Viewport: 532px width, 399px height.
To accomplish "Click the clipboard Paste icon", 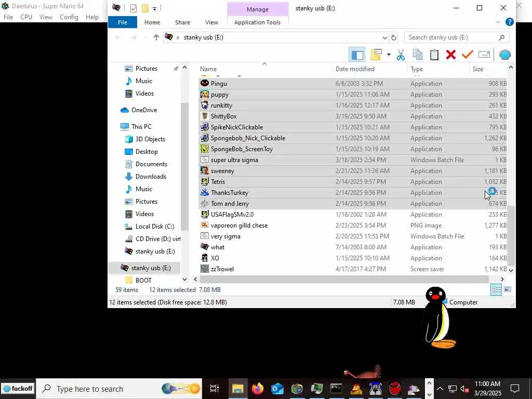I will (434, 55).
